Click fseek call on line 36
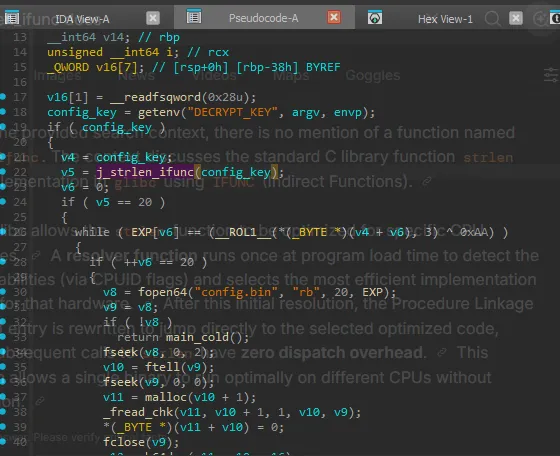 [x=121, y=382]
